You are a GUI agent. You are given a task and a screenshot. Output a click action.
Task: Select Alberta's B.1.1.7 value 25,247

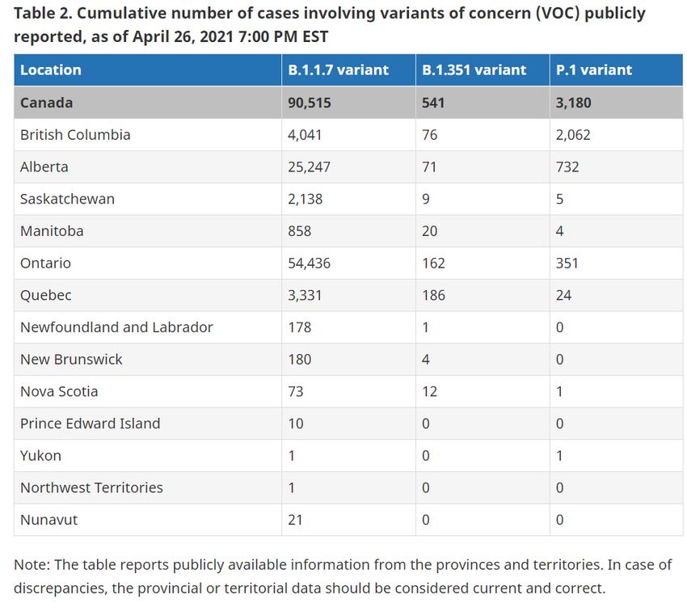pyautogui.click(x=309, y=167)
